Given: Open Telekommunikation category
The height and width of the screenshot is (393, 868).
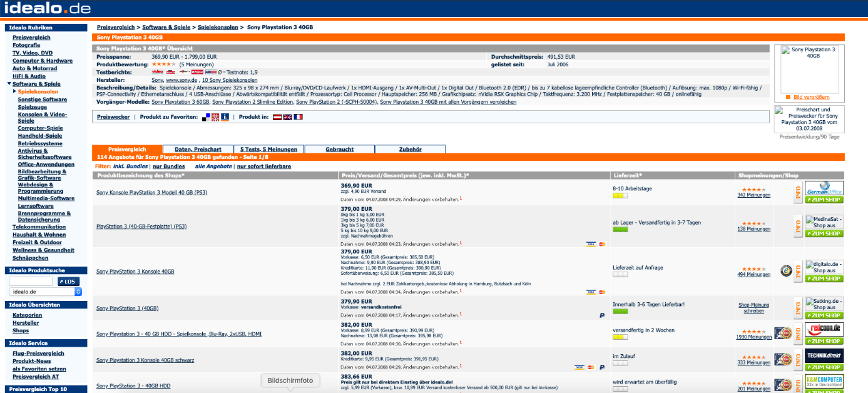Looking at the screenshot, I should [39, 227].
